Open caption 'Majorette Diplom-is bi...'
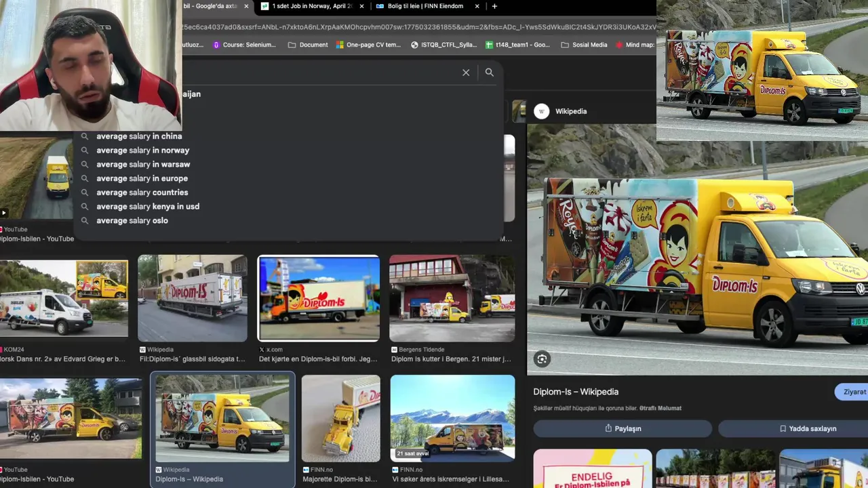Viewport: 868px width, 488px height. (x=340, y=479)
